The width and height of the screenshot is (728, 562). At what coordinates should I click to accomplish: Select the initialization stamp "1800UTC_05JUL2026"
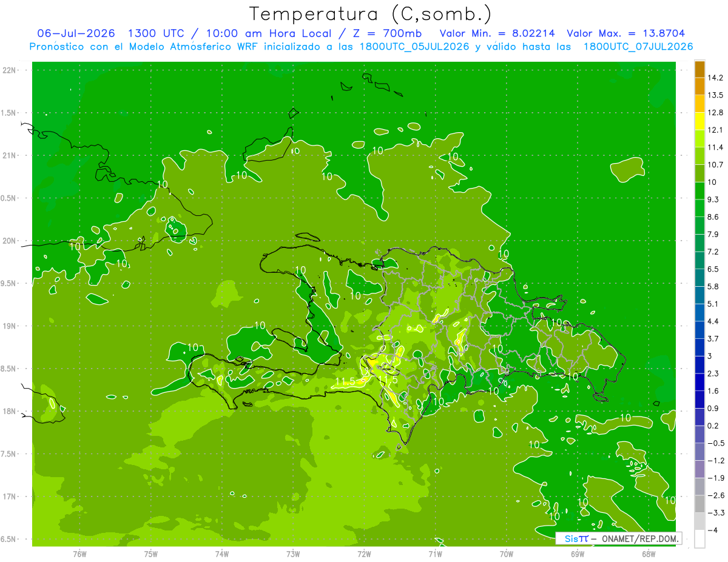pos(414,47)
